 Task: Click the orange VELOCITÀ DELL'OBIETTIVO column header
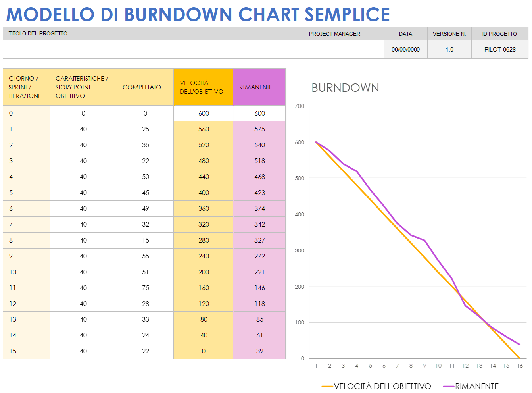(204, 87)
